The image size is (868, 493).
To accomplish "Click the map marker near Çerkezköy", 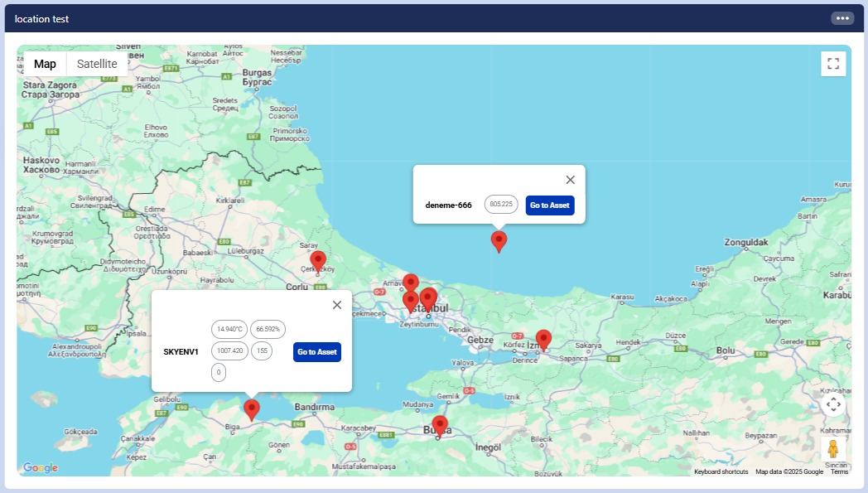I will tap(318, 260).
